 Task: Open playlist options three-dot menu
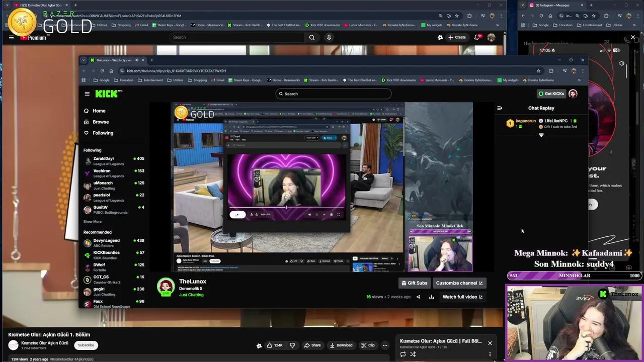(x=490, y=354)
